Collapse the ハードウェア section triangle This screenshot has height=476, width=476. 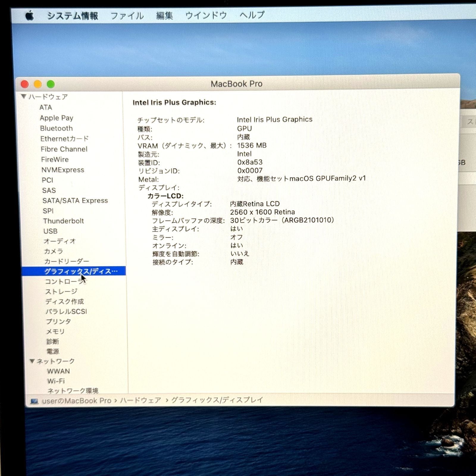pos(24,96)
